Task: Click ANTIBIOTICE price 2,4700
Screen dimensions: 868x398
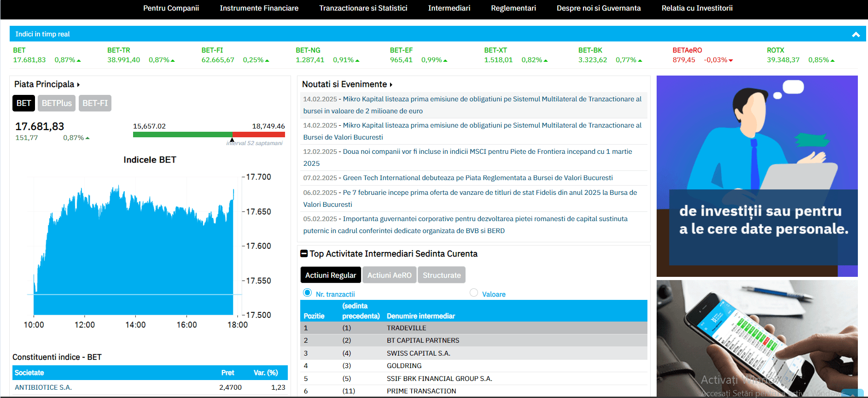Action: click(230, 387)
